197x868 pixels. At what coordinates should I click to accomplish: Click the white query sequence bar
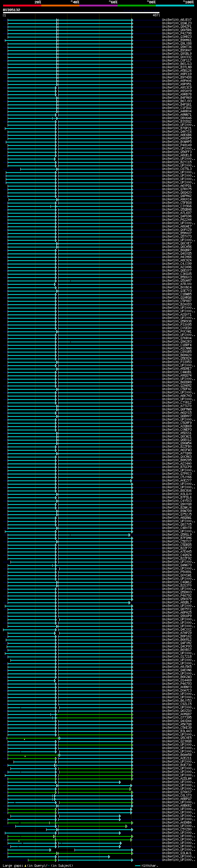[x=81, y=12]
